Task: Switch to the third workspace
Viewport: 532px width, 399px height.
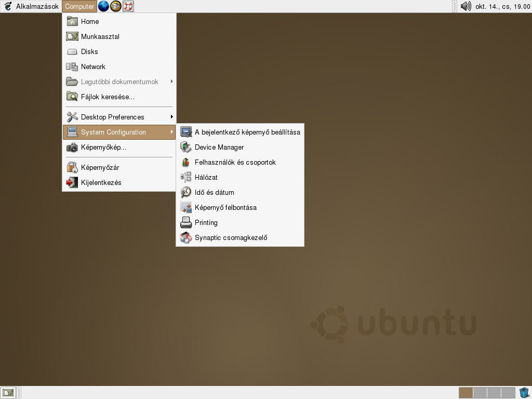Action: (494, 393)
